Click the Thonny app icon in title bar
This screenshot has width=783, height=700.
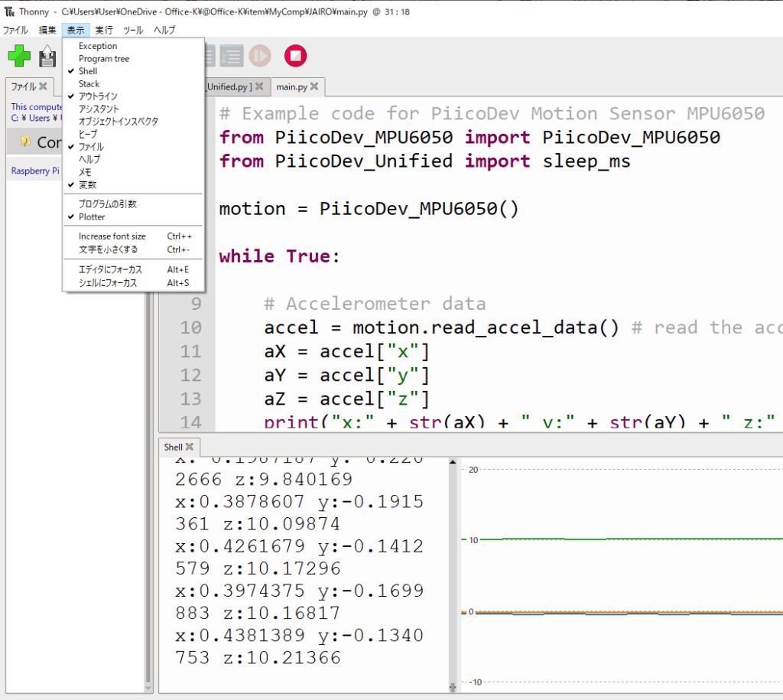tap(9, 11)
